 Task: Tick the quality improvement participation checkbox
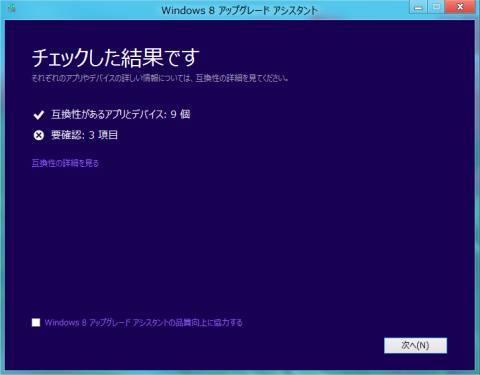pyautogui.click(x=36, y=322)
